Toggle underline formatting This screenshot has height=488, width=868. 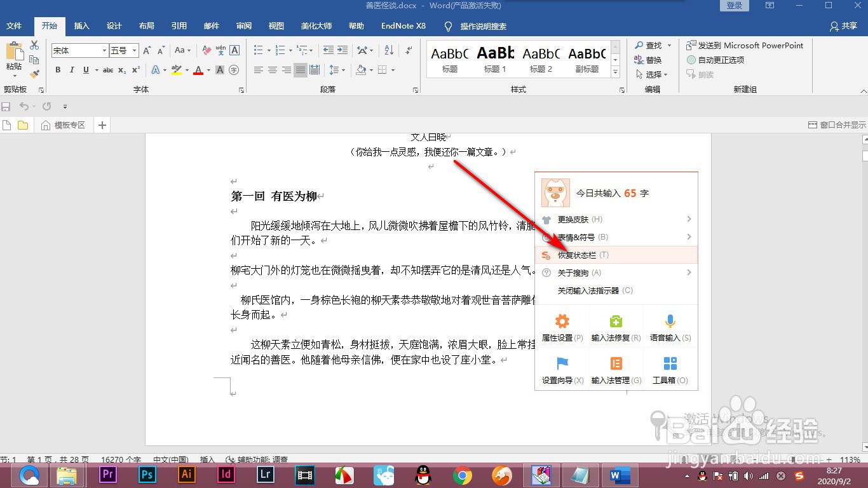pyautogui.click(x=86, y=70)
